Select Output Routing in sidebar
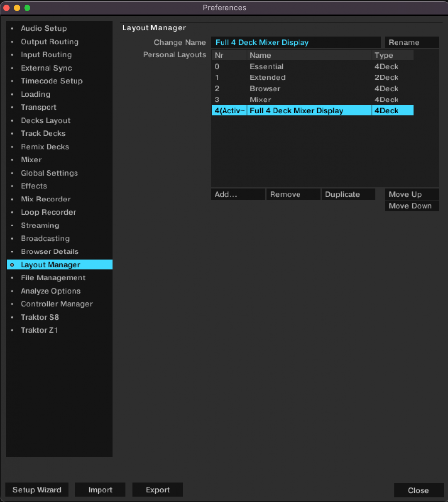This screenshot has width=448, height=502. click(59, 42)
